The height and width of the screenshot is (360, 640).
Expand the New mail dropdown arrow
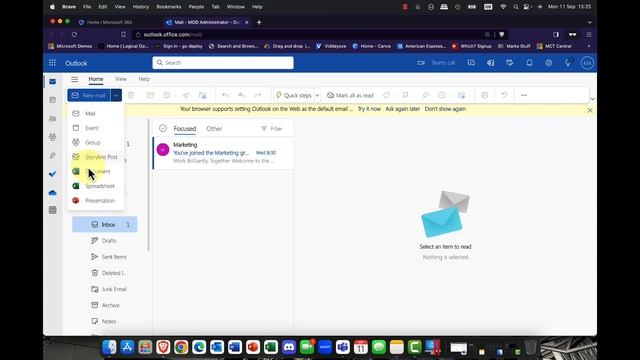(116, 96)
